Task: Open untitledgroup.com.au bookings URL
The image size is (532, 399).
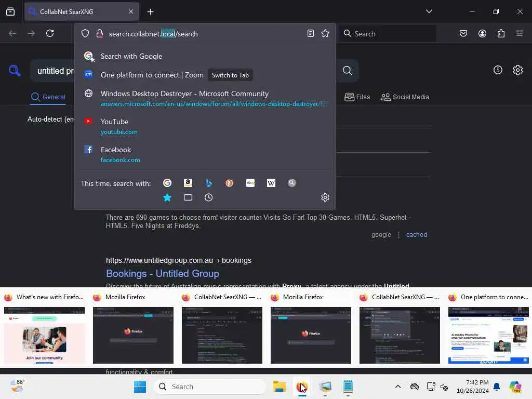Action: pyautogui.click(x=179, y=260)
